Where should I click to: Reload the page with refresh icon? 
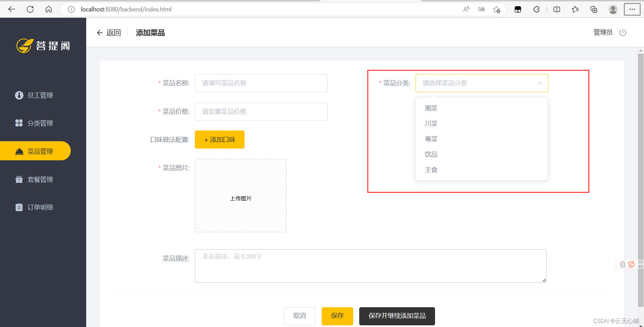click(30, 9)
